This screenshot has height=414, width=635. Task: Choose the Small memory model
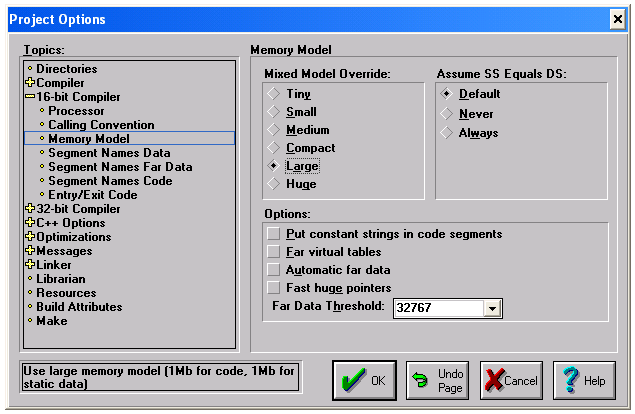tap(274, 112)
